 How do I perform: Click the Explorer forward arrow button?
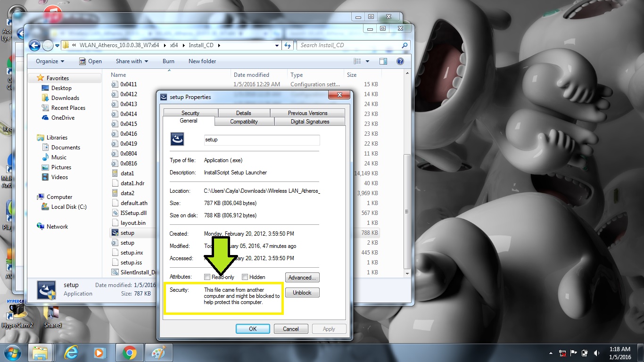pos(48,45)
